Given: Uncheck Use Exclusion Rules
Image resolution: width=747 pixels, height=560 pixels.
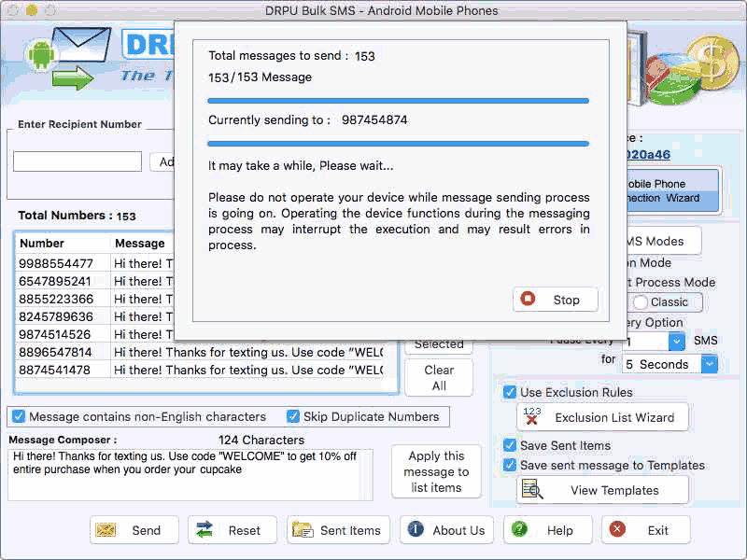Looking at the screenshot, I should click(508, 392).
